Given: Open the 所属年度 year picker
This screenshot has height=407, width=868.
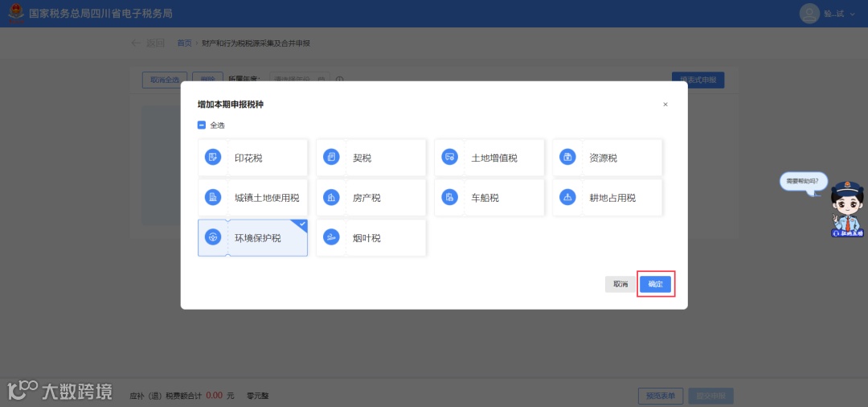Looking at the screenshot, I should 300,80.
